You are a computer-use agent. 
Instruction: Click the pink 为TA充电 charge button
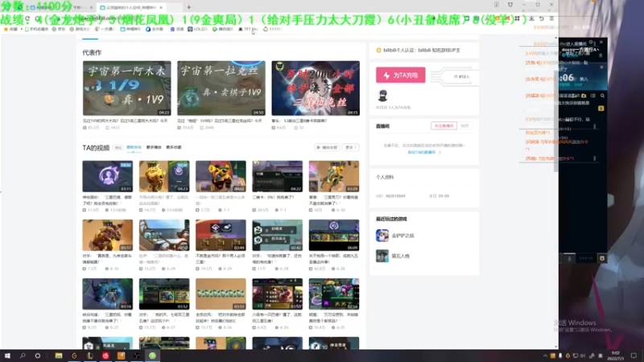pyautogui.click(x=400, y=75)
